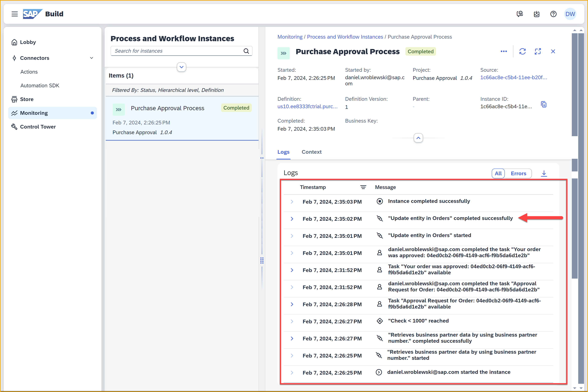The image size is (588, 392).
Task: Show all log entries with All toggle
Action: coord(498,174)
